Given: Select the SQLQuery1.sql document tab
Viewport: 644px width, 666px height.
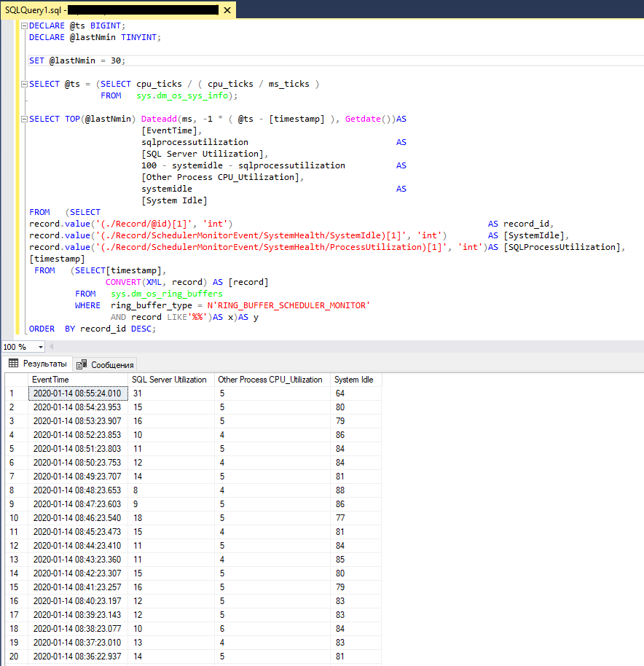Looking at the screenshot, I should point(118,10).
